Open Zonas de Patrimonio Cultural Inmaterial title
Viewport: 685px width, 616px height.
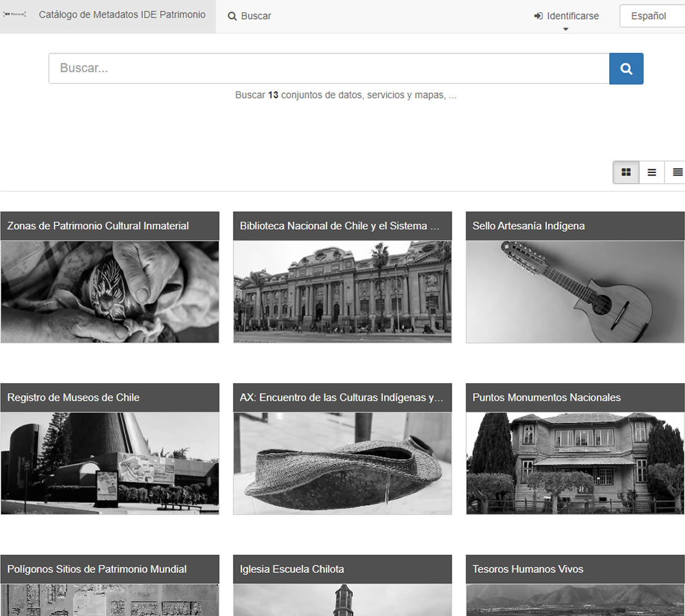tap(98, 226)
